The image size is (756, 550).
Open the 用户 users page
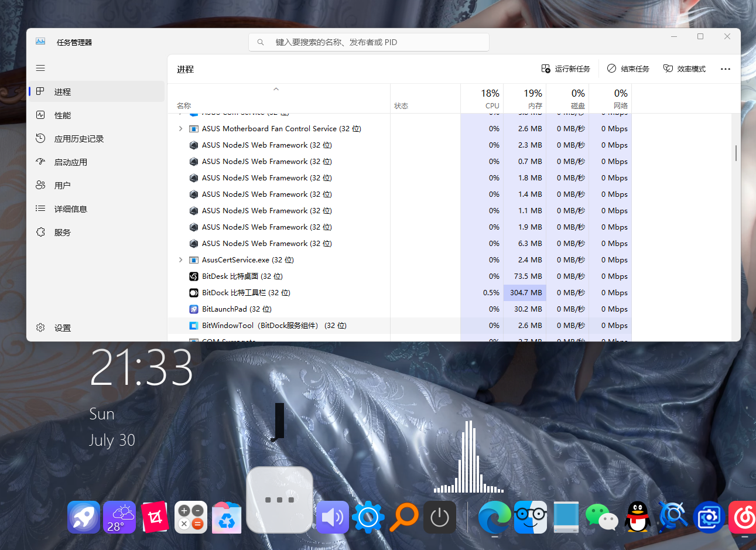pyautogui.click(x=62, y=186)
